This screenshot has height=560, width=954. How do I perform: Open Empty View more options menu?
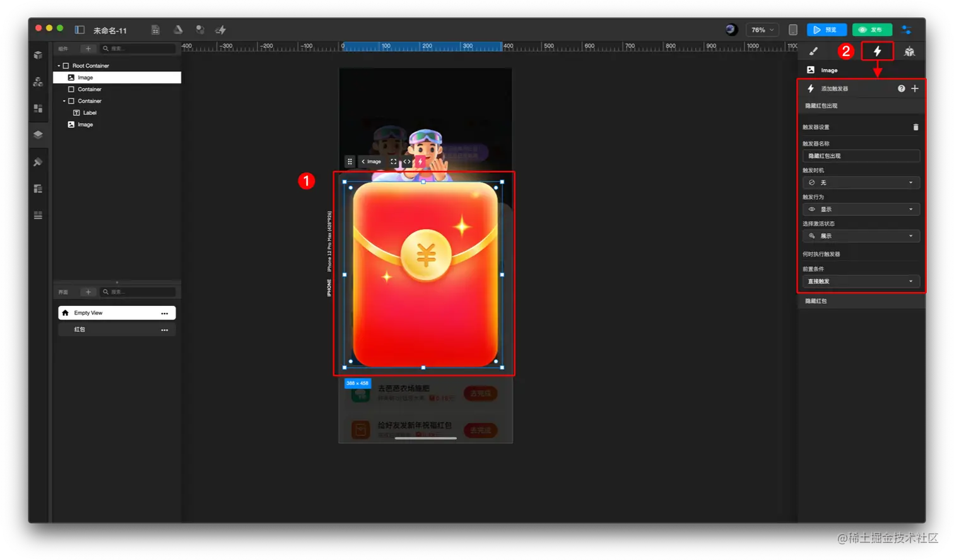click(165, 313)
